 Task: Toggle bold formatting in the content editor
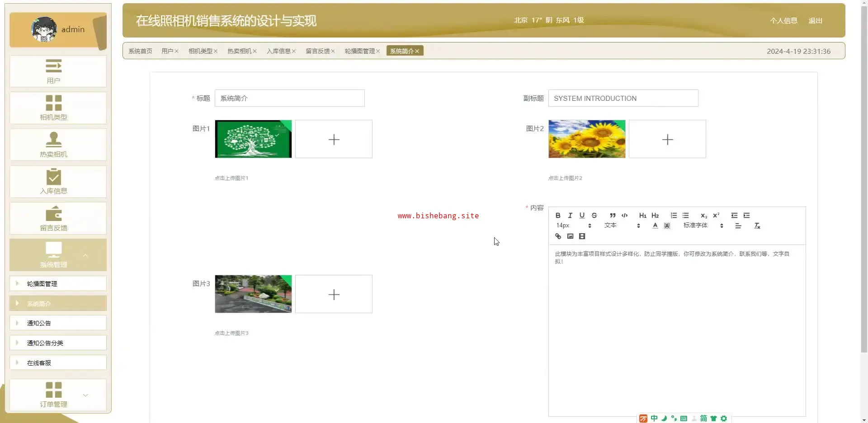(x=558, y=216)
